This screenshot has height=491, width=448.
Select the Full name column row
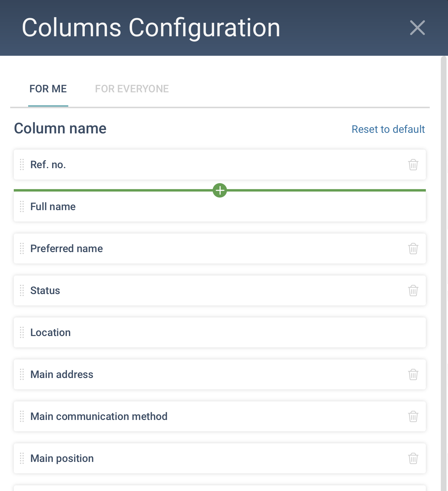220,207
